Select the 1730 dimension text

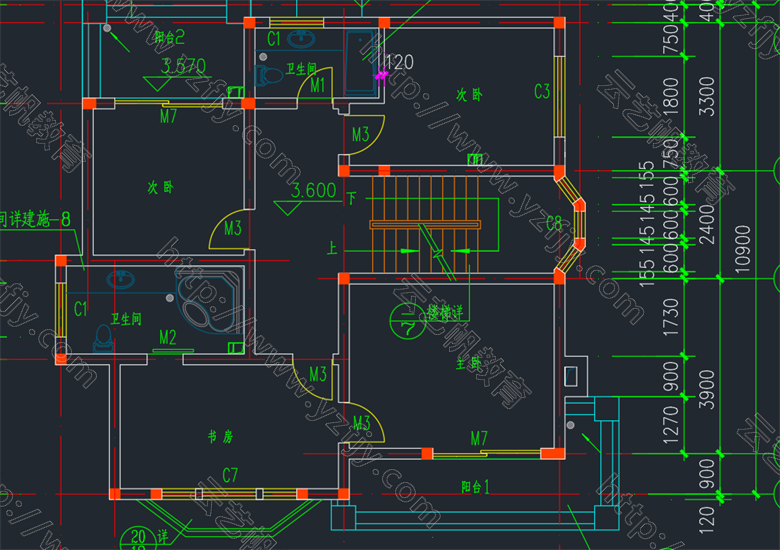pos(671,316)
